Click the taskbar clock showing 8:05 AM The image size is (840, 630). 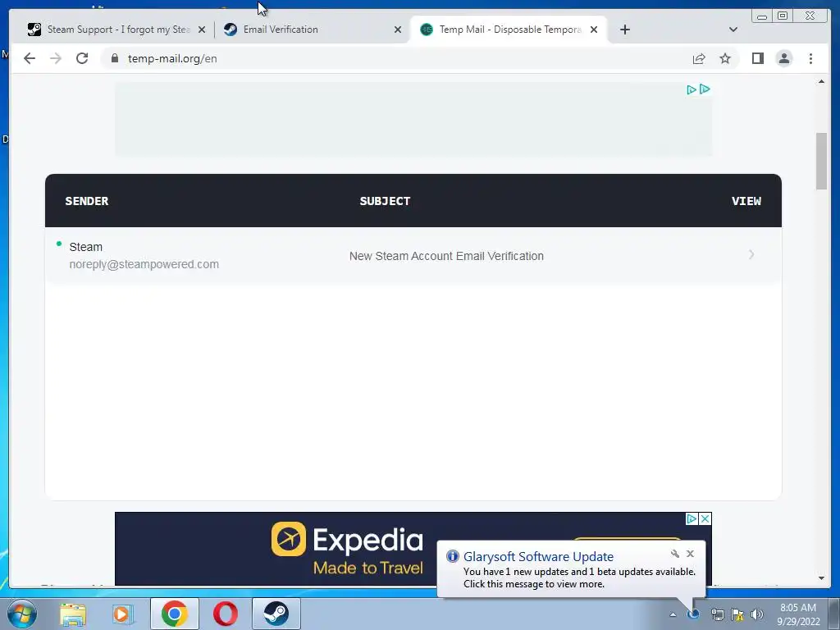[798, 614]
